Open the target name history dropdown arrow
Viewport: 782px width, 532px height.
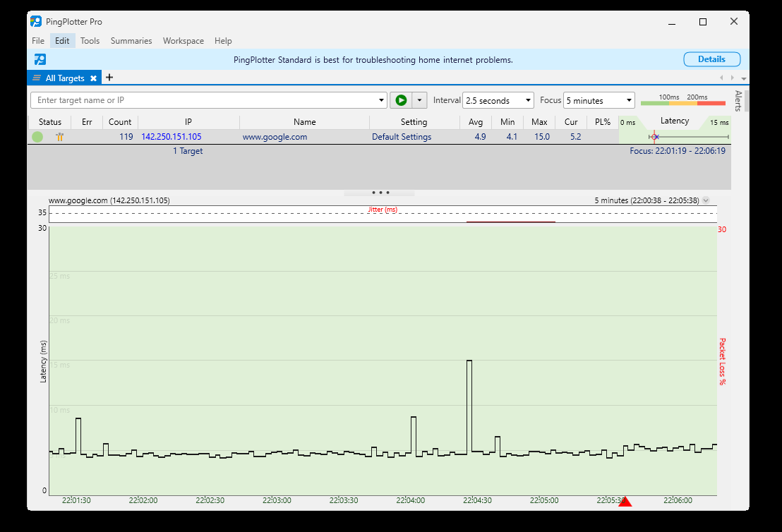(383, 100)
